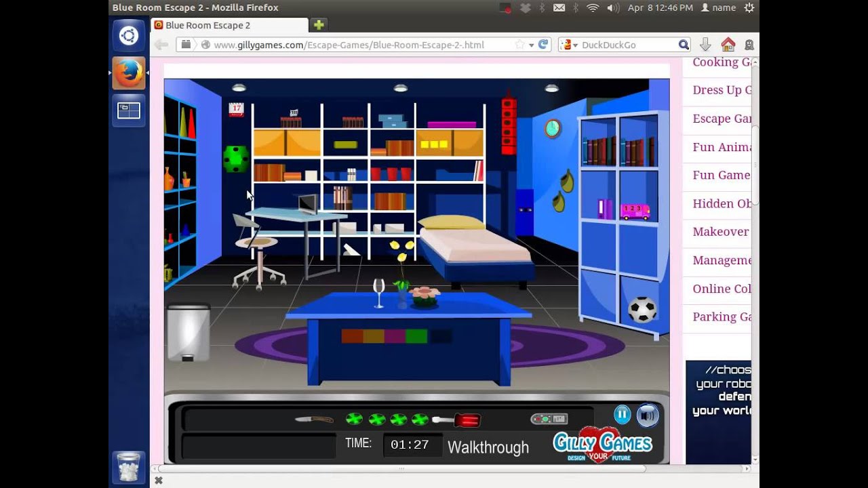The width and height of the screenshot is (868, 488).
Task: Click the green dice on the wall
Action: [x=235, y=159]
